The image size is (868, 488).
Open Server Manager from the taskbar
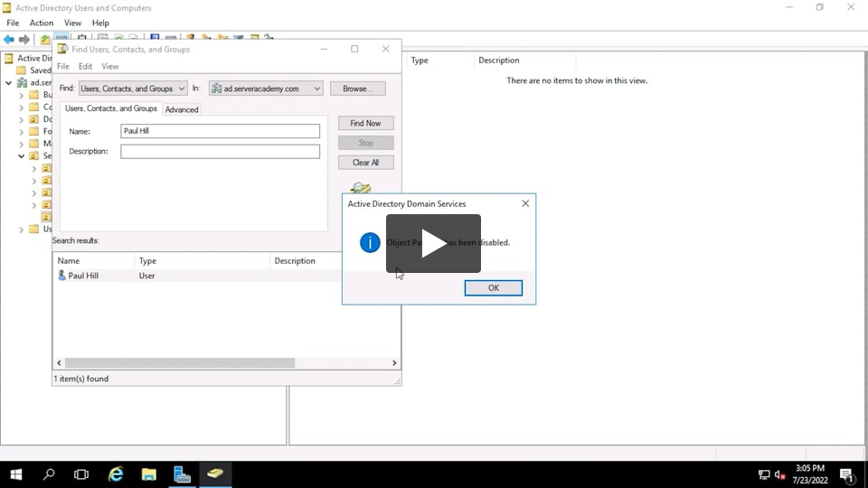[182, 474]
